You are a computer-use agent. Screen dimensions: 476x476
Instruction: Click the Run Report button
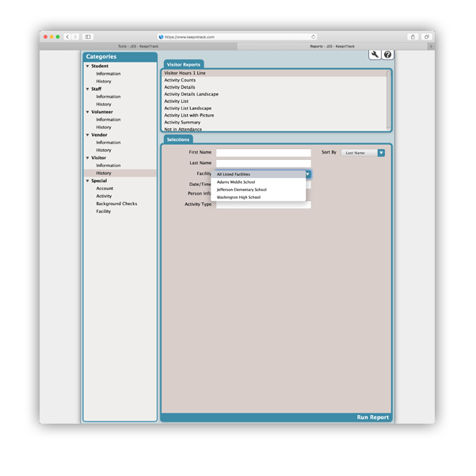point(372,417)
